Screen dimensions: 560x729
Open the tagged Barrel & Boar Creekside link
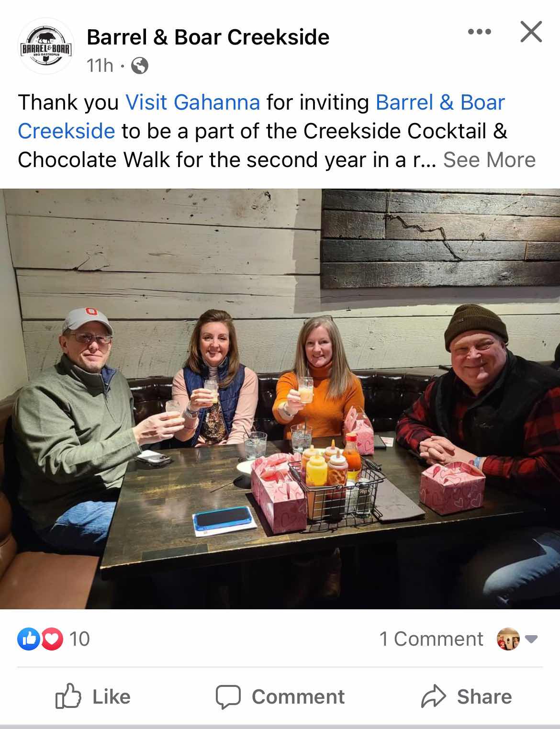(x=261, y=116)
